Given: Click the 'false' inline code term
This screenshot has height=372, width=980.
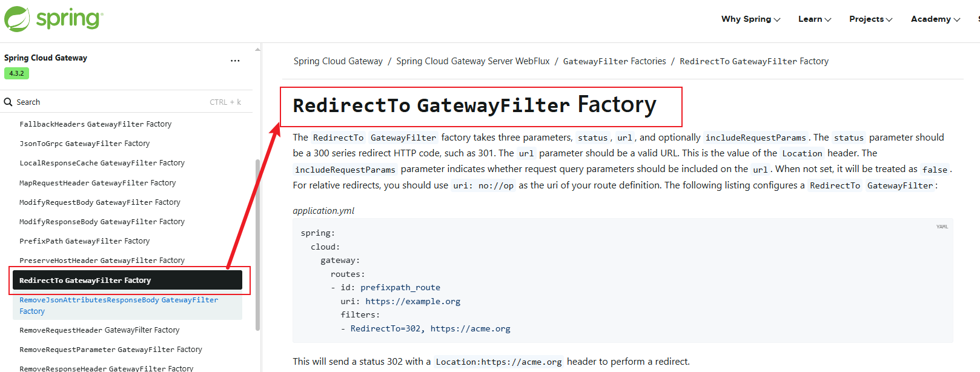Looking at the screenshot, I should (x=935, y=170).
